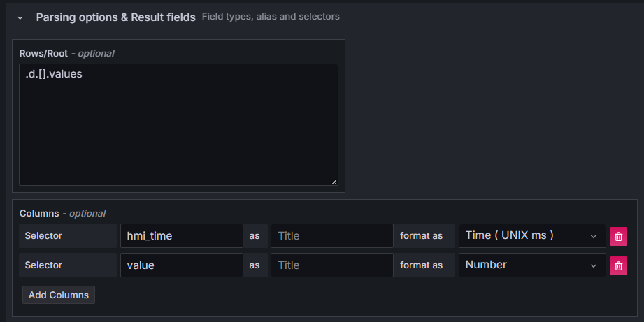Viewport: 644px width, 322px height.
Task: Click the Title field beside value
Action: (x=331, y=265)
